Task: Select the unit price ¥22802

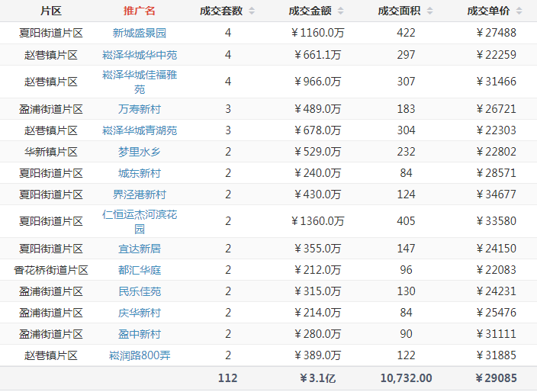Action: coord(496,152)
